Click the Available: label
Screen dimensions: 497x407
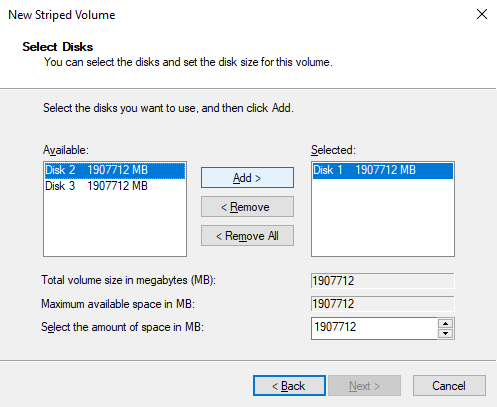point(66,150)
